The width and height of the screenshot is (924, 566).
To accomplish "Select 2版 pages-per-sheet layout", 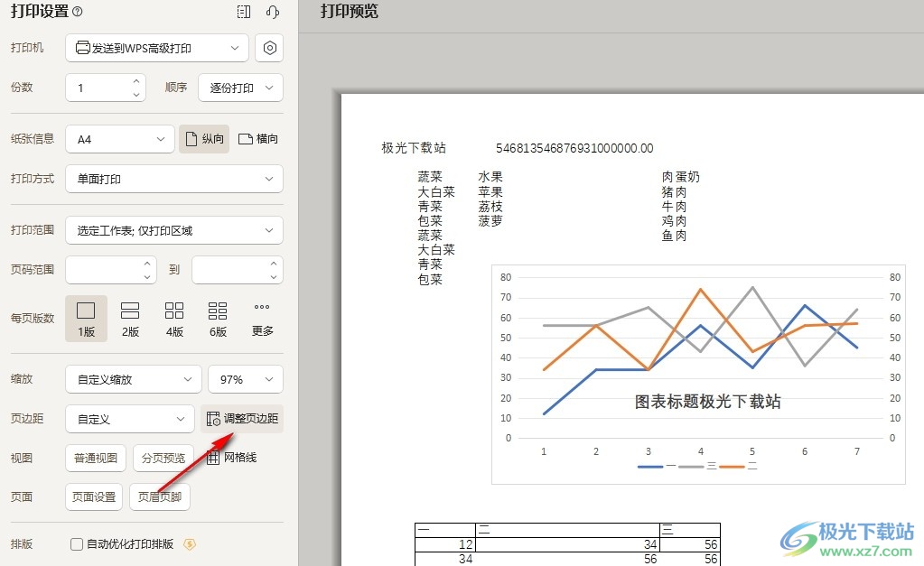I will pos(130,319).
